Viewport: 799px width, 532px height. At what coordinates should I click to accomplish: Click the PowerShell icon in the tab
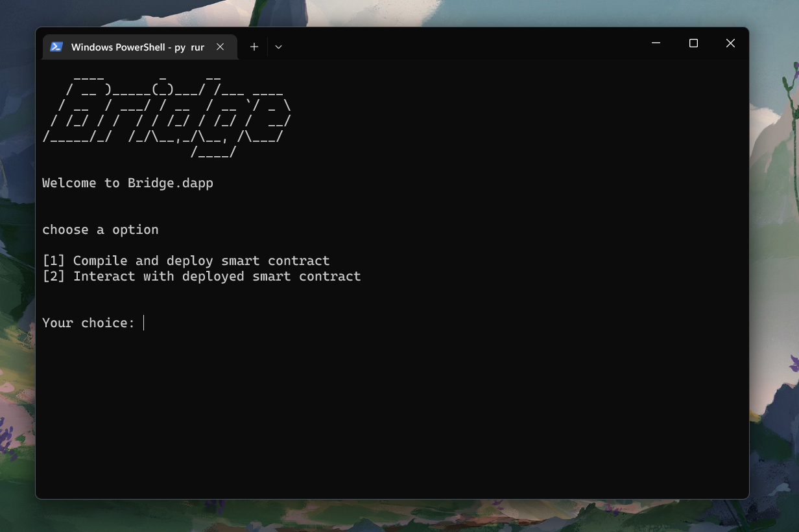click(x=56, y=47)
